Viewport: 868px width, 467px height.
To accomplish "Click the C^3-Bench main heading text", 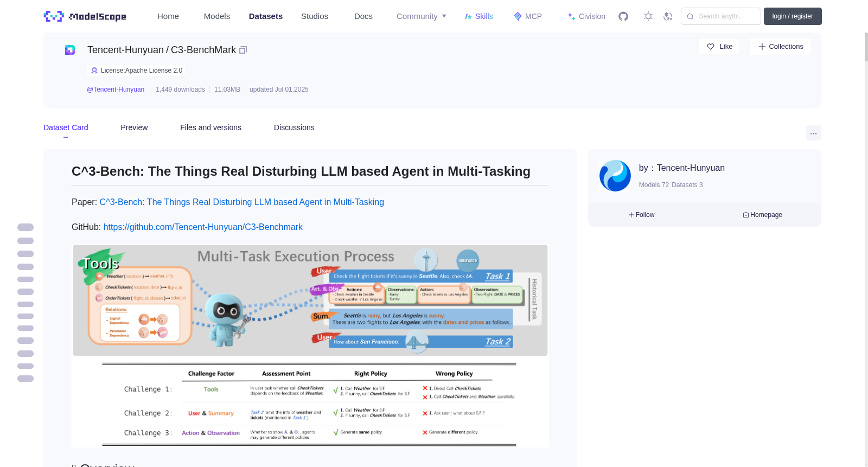I will [x=301, y=171].
